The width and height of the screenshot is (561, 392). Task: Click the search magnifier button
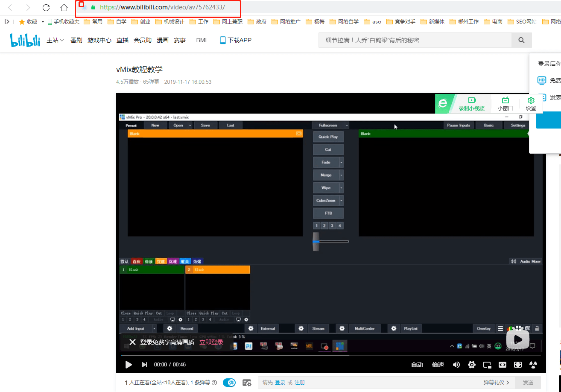click(x=522, y=40)
